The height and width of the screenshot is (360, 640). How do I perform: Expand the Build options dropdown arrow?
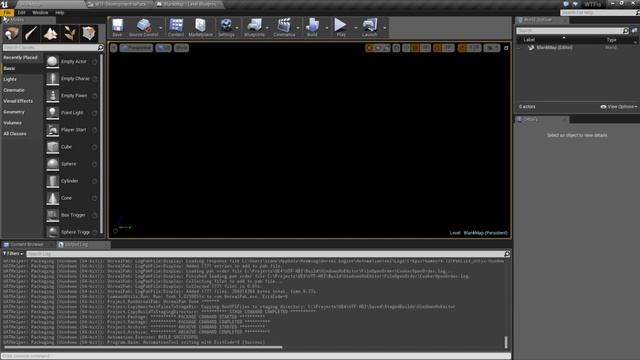click(326, 28)
